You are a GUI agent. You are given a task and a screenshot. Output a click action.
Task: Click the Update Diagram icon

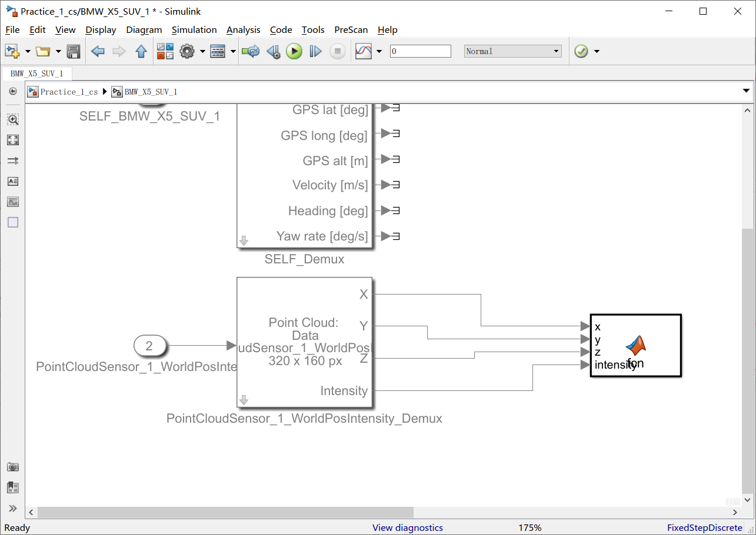251,51
